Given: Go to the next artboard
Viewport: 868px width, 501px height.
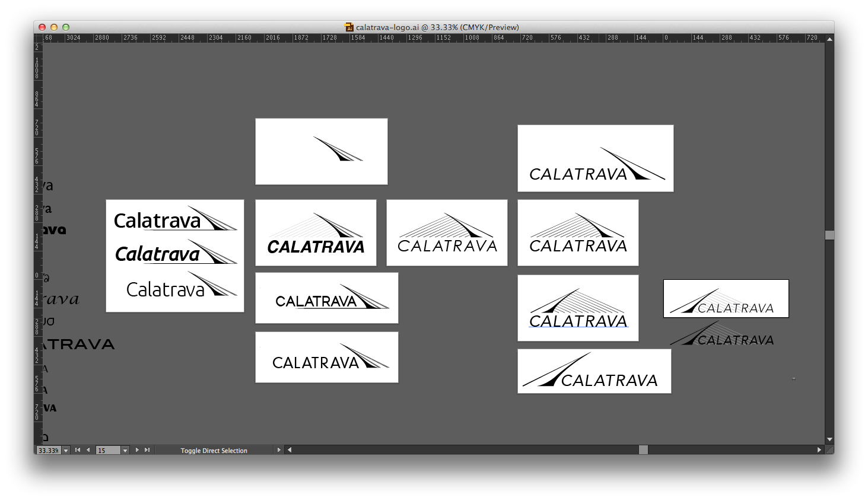Looking at the screenshot, I should click(x=137, y=450).
